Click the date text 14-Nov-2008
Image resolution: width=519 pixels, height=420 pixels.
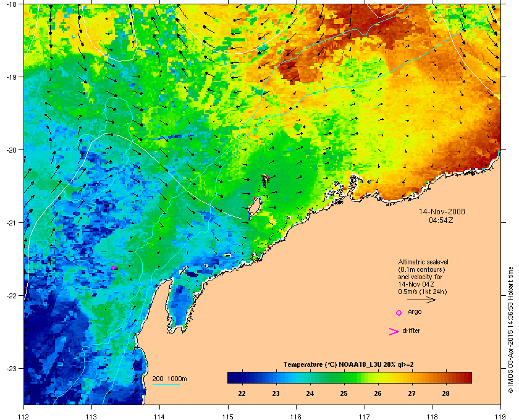pyautogui.click(x=442, y=211)
